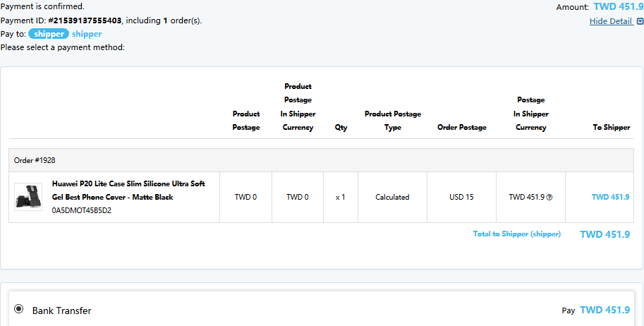The width and height of the screenshot is (644, 326).
Task: Click the Order #1928 header row
Action: (321, 160)
